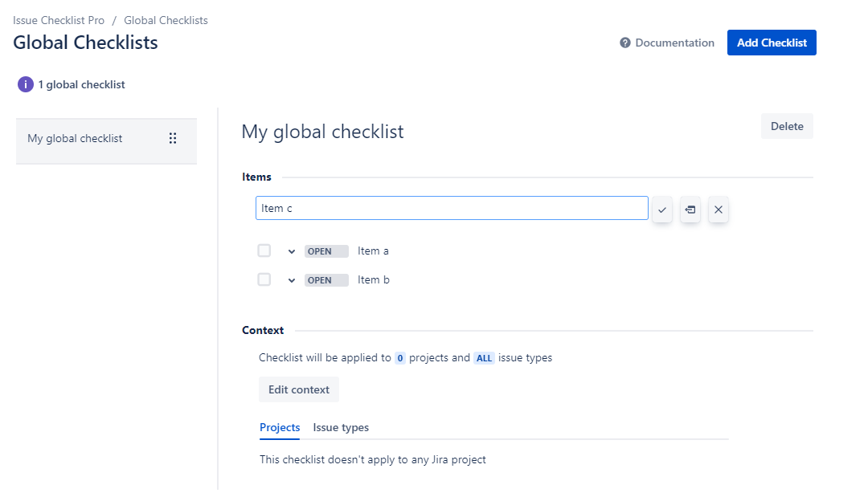868x493 pixels.
Task: Select My global checklist in the sidebar
Action: click(75, 139)
